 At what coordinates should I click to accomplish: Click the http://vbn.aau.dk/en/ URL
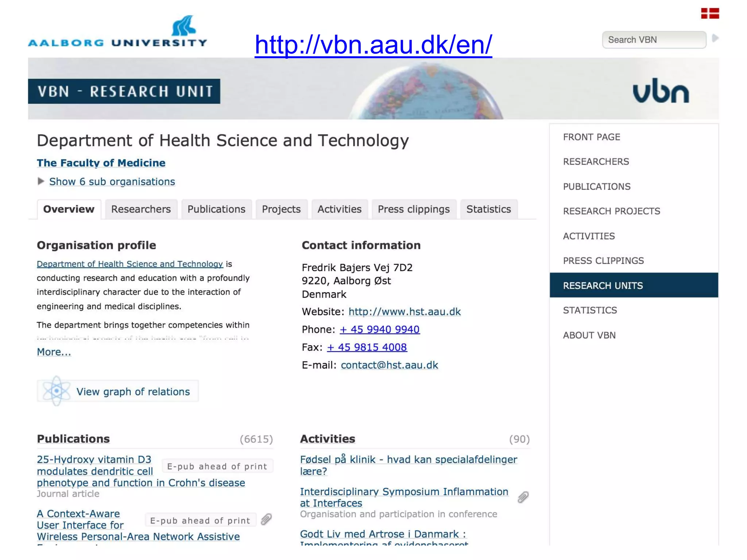pyautogui.click(x=373, y=44)
